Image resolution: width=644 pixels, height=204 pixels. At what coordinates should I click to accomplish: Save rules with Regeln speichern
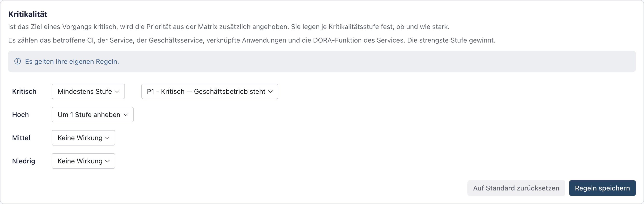[x=602, y=188]
